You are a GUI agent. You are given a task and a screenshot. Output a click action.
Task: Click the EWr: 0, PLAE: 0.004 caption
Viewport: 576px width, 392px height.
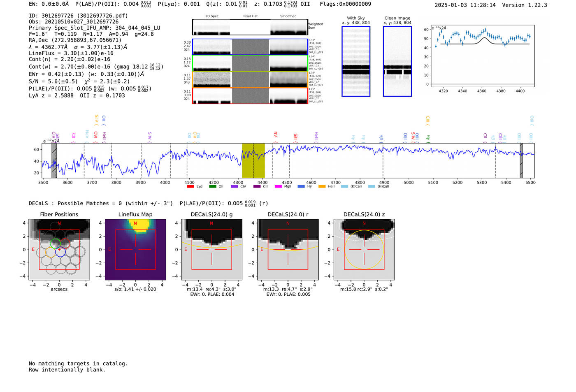tap(212, 295)
